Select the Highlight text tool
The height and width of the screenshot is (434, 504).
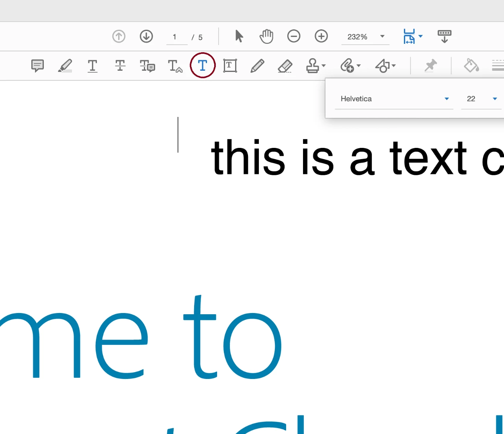pos(65,66)
